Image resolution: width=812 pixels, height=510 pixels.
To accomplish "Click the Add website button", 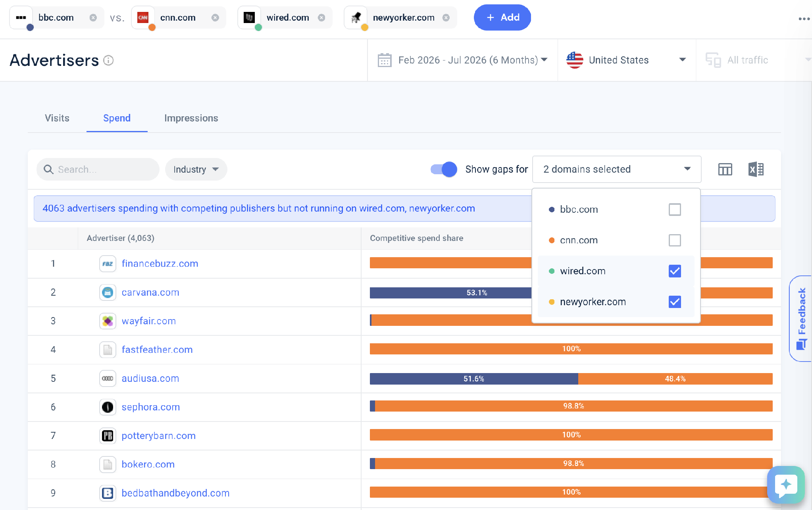I will tap(502, 17).
